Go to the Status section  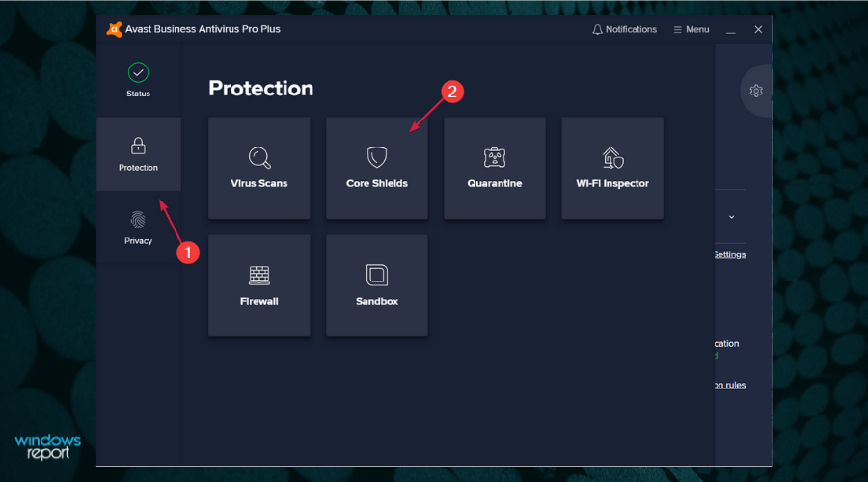click(138, 80)
